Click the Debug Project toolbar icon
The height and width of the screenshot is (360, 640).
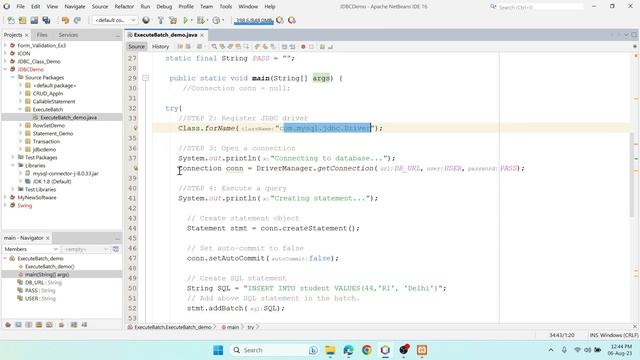click(200, 20)
